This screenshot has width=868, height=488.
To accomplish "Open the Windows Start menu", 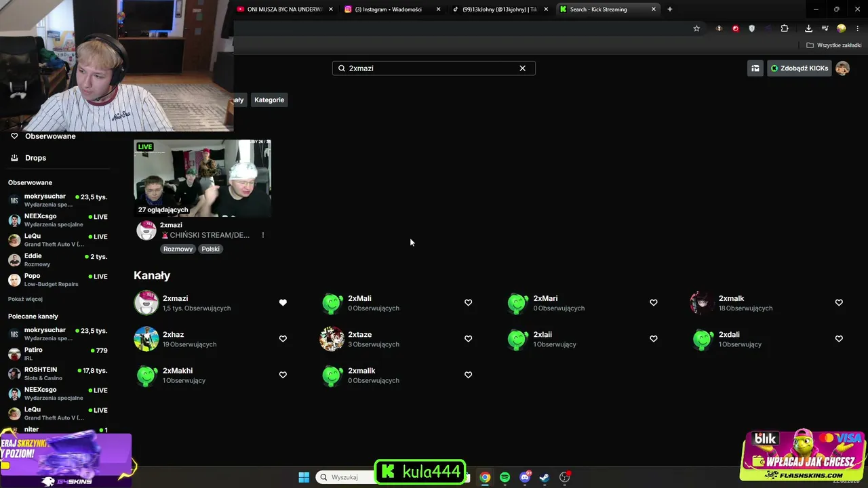I will click(304, 477).
